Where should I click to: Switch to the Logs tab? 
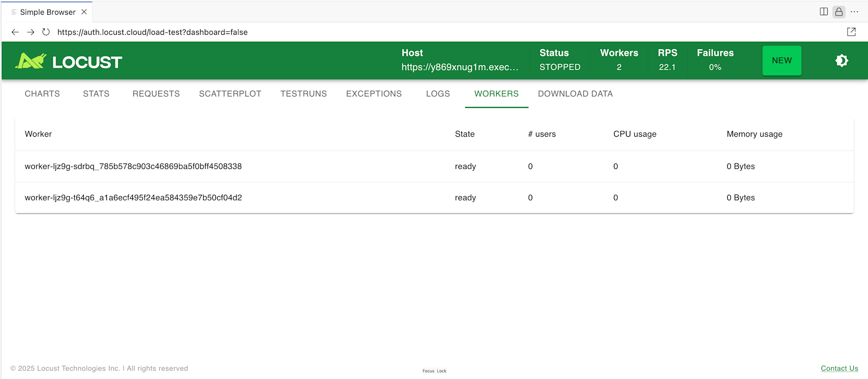[x=438, y=94]
